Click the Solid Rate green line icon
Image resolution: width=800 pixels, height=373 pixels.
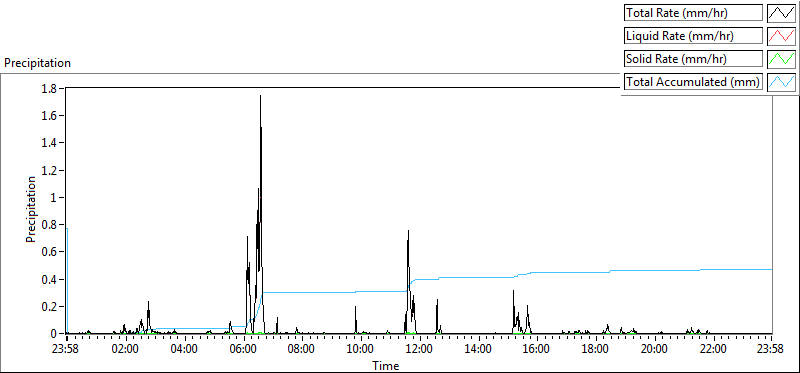(x=782, y=59)
